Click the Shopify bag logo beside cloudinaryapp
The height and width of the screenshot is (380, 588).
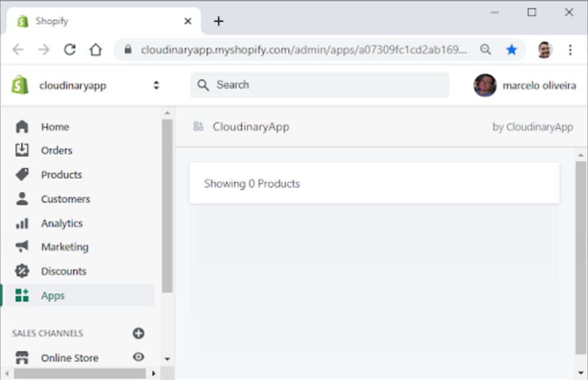pyautogui.click(x=20, y=85)
